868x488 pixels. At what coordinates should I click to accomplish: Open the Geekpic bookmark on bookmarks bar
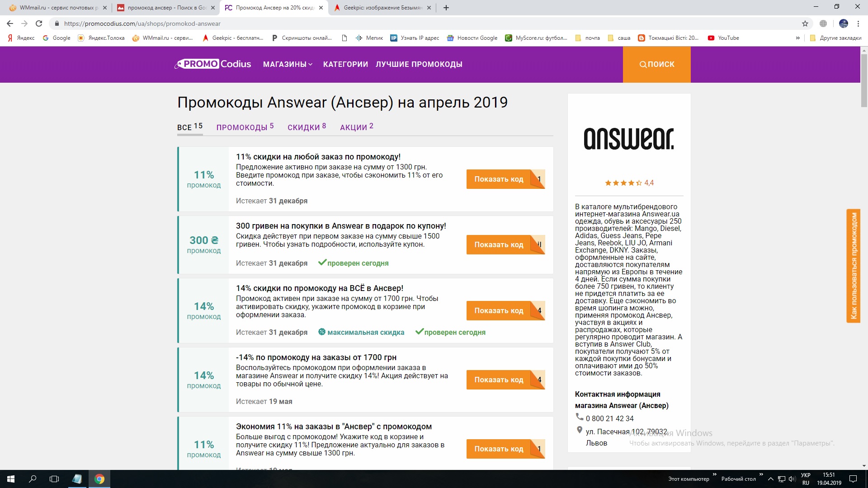232,38
